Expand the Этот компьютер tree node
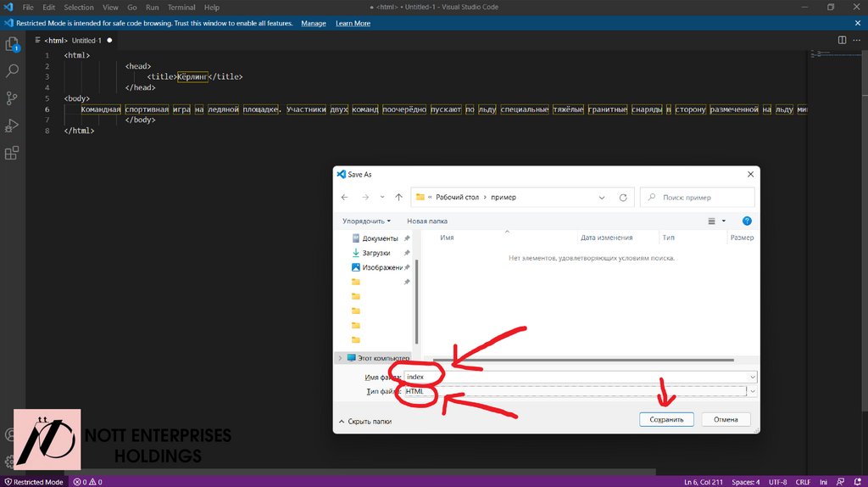Screen dimensions: 868x487 pyautogui.click(x=341, y=358)
